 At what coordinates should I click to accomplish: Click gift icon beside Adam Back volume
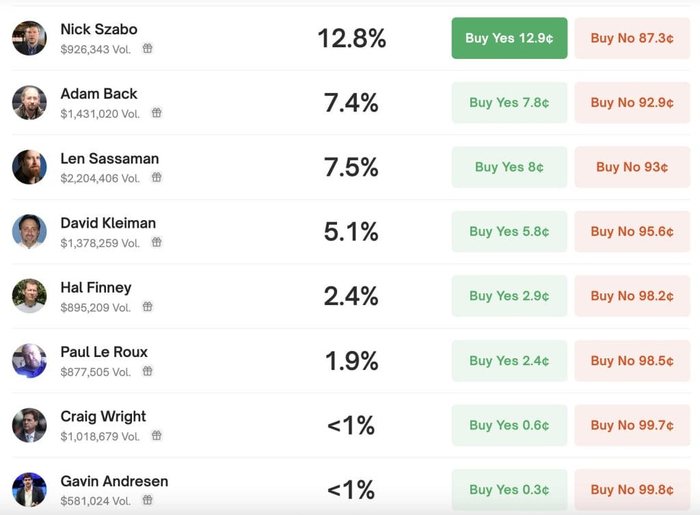(x=156, y=113)
